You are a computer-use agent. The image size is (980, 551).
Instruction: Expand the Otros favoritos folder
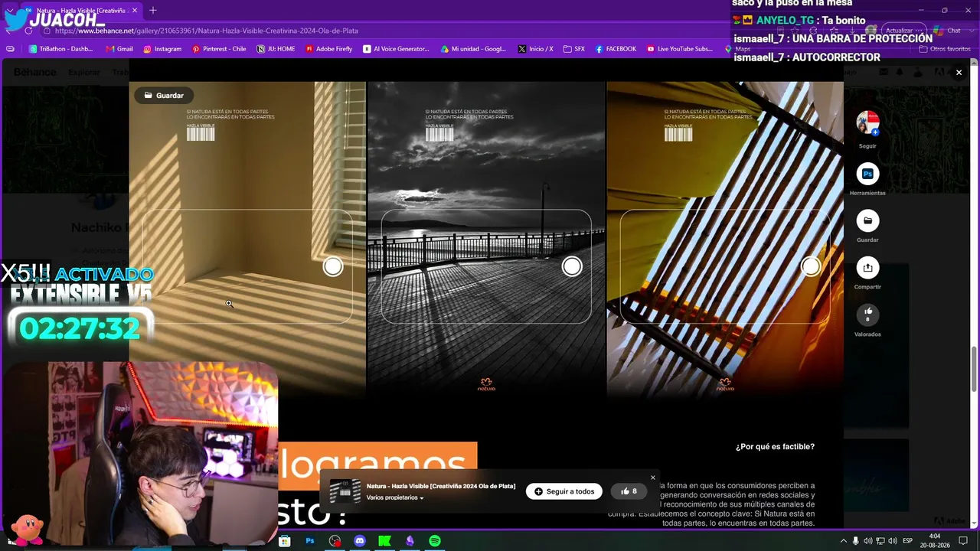pos(945,49)
